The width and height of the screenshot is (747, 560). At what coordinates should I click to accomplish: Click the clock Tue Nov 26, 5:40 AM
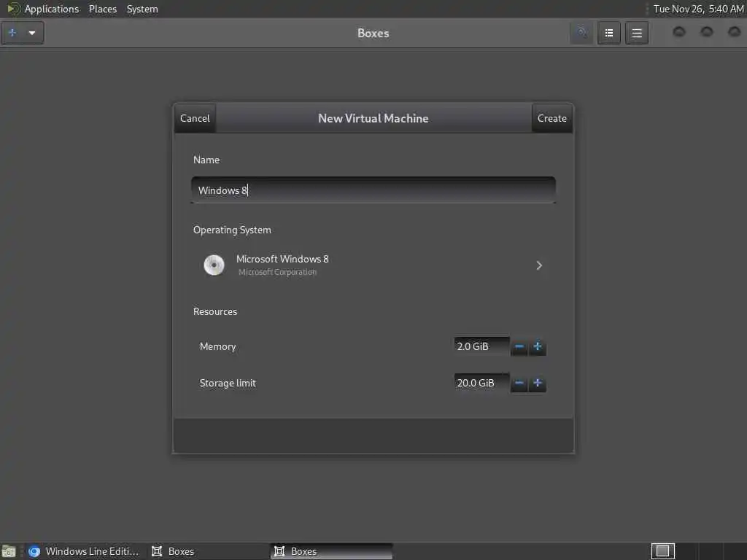tap(698, 9)
